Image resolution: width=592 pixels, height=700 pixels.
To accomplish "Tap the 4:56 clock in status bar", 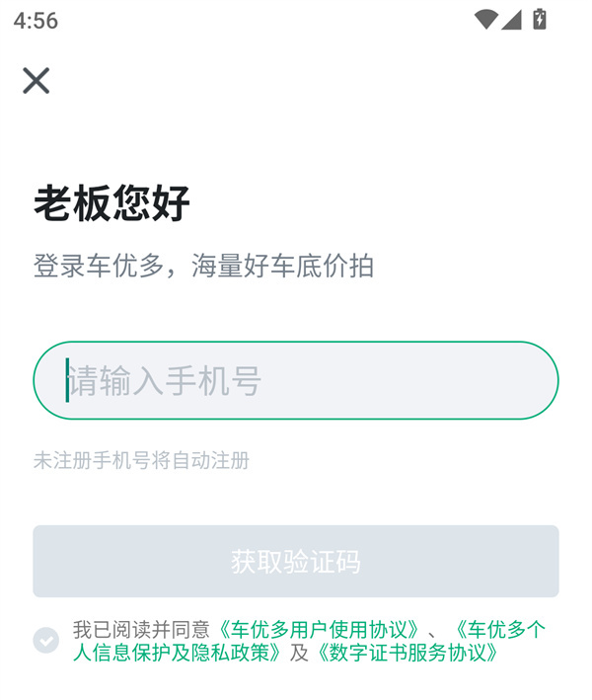I will point(36,21).
